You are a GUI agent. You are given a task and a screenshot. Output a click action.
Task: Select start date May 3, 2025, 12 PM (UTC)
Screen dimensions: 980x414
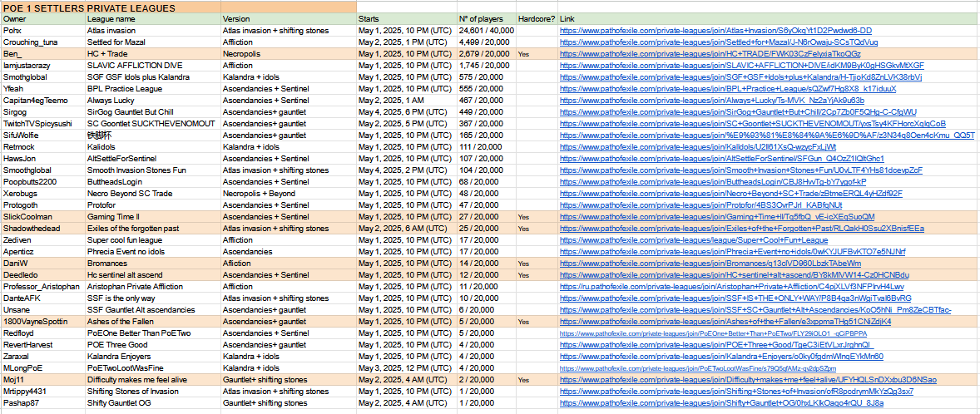tap(406, 367)
